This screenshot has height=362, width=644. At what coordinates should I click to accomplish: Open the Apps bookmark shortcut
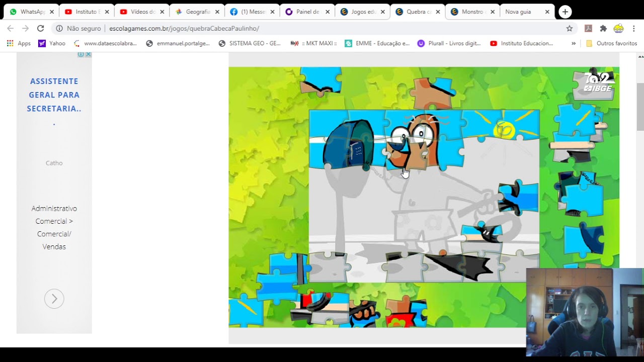[x=19, y=43]
